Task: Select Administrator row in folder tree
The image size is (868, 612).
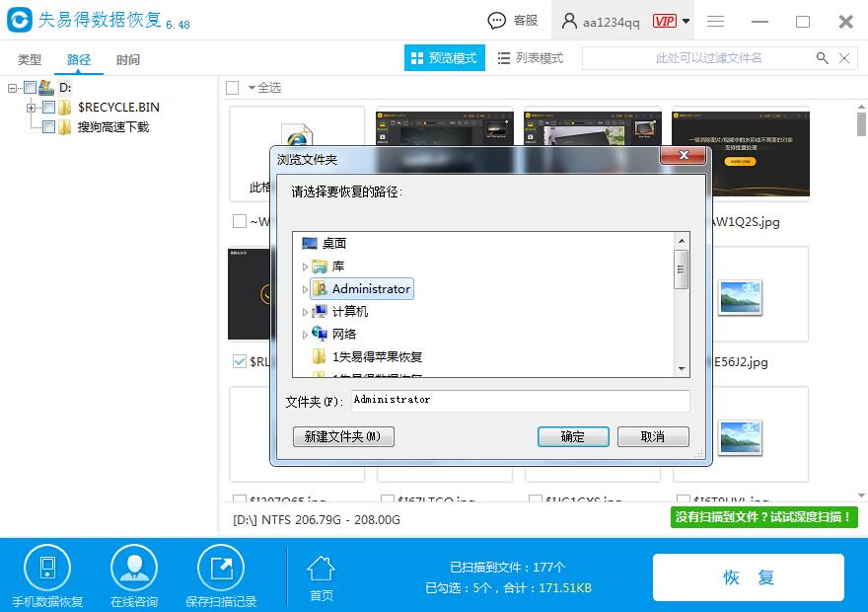Action: click(x=362, y=288)
